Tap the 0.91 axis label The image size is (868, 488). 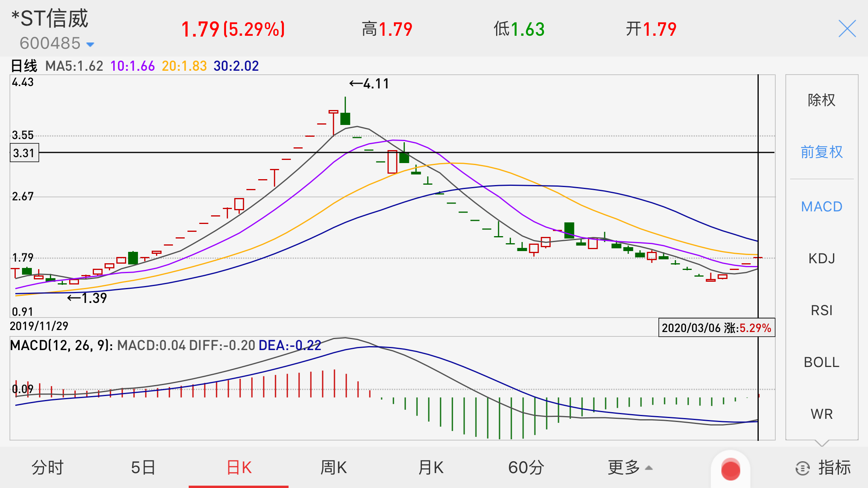tap(22, 312)
